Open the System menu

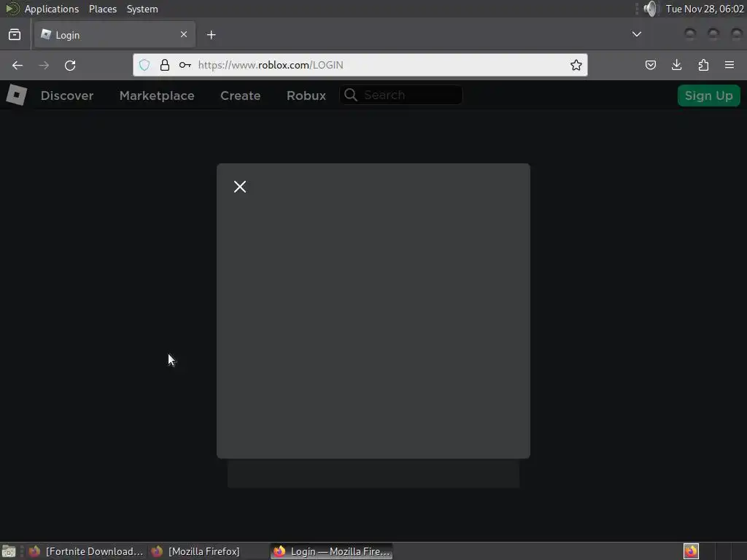coord(142,9)
